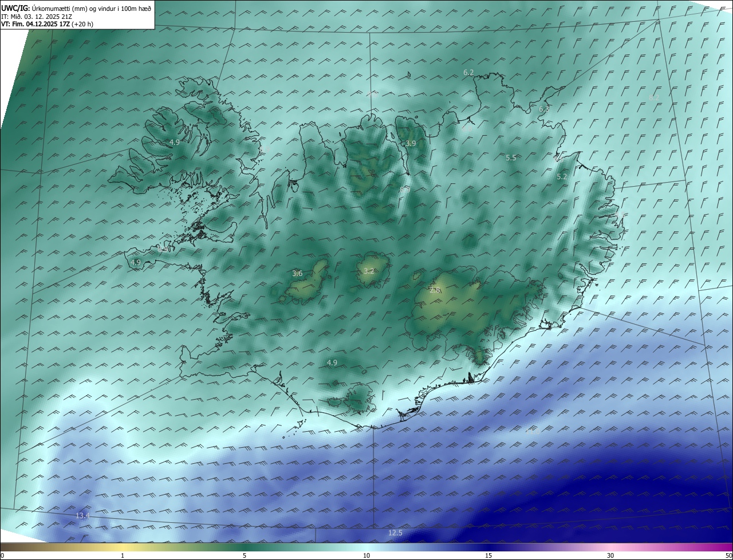The width and height of the screenshot is (733, 560).
Task: Click the 4.9 value over the Westfjords
Action: (x=175, y=142)
